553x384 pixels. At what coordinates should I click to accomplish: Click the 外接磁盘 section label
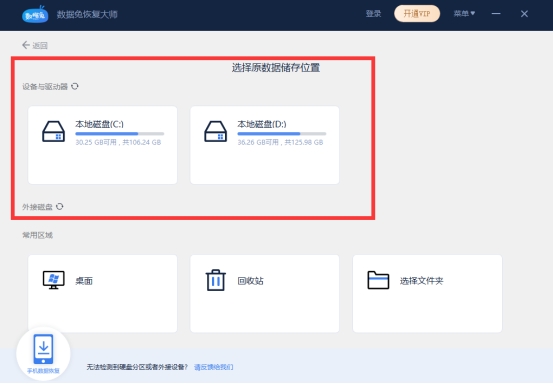37,207
